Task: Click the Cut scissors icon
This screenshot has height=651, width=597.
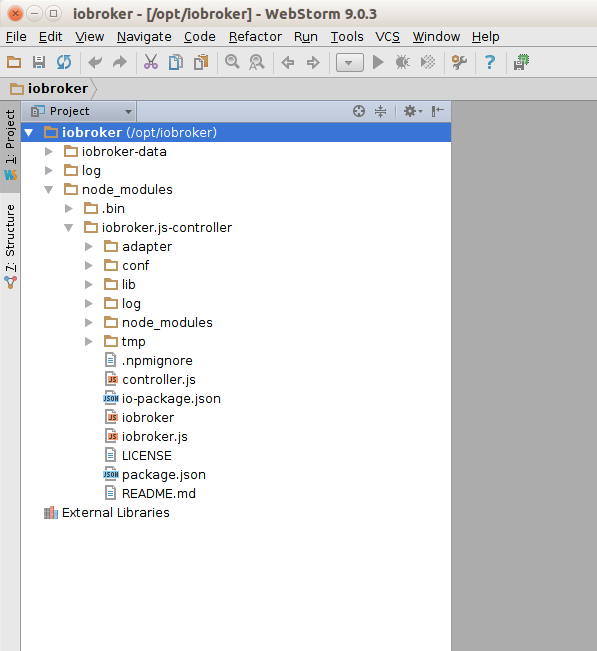Action: (151, 62)
